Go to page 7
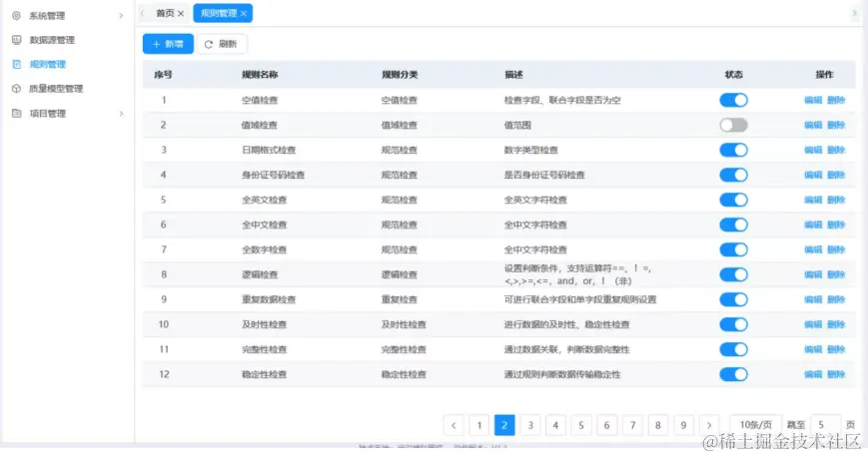Image resolution: width=868 pixels, height=458 pixels. pyautogui.click(x=632, y=425)
